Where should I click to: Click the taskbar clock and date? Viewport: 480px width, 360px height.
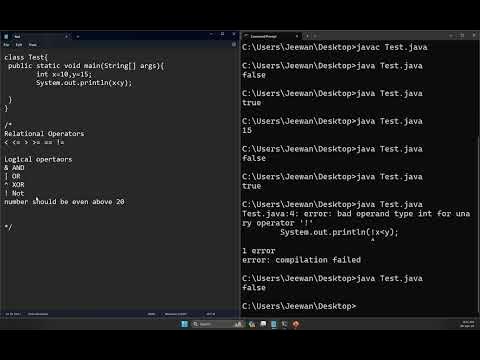pyautogui.click(x=467, y=324)
